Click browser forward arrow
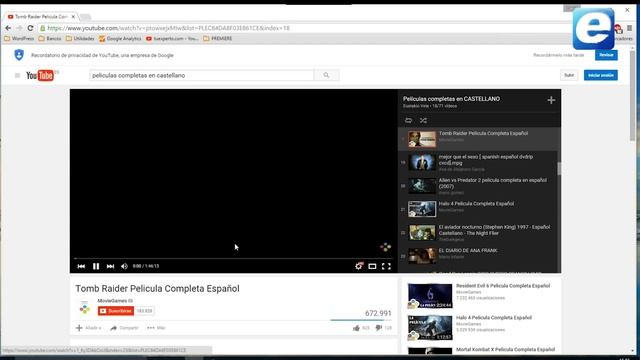640x360 pixels. [19, 28]
